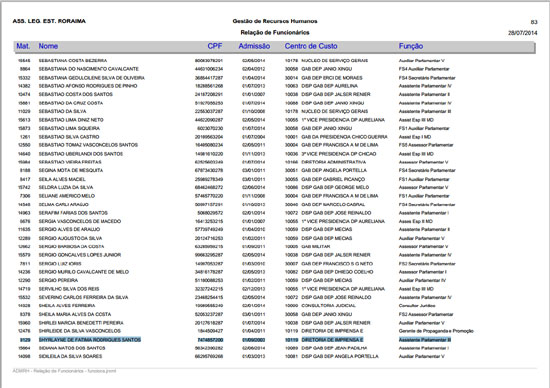The height and width of the screenshot is (388, 550).
Task: Select name 'SEILA ALVES MACIEL'
Action: 62,179
